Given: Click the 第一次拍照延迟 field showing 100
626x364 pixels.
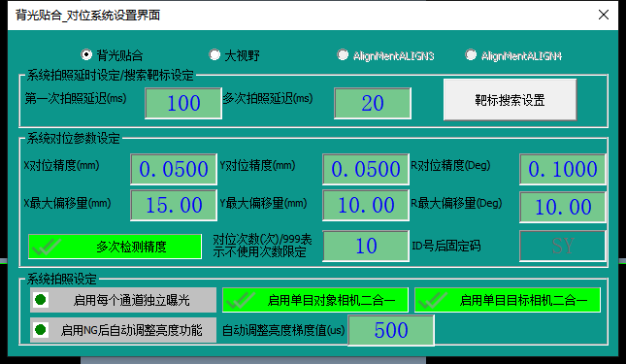Looking at the screenshot, I should click(x=183, y=103).
